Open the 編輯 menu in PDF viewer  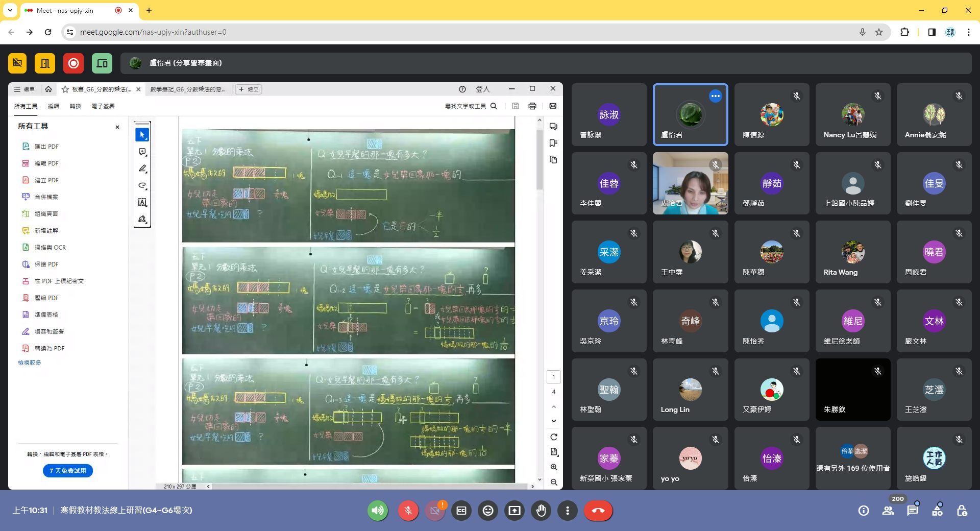point(54,106)
